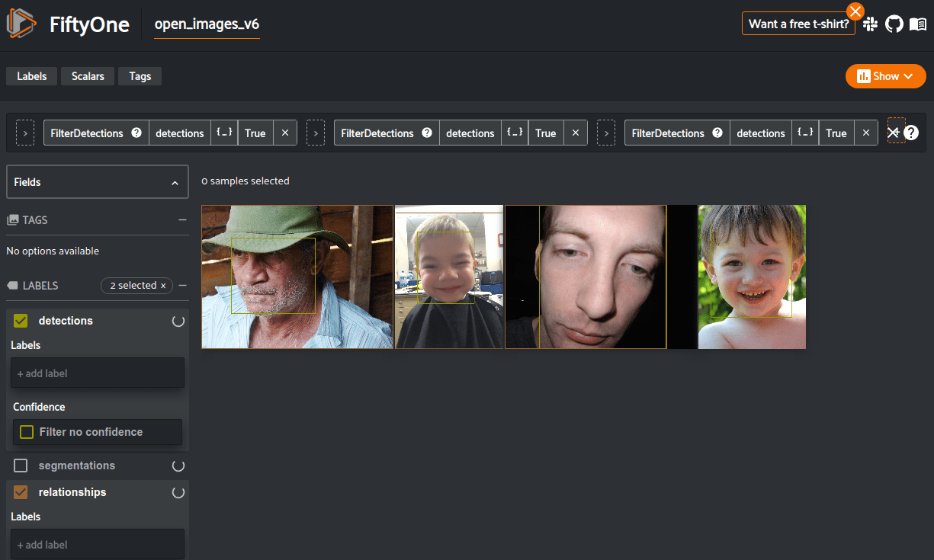Collapse the Fields panel chevron
The height and width of the screenshot is (560, 934).
[175, 183]
